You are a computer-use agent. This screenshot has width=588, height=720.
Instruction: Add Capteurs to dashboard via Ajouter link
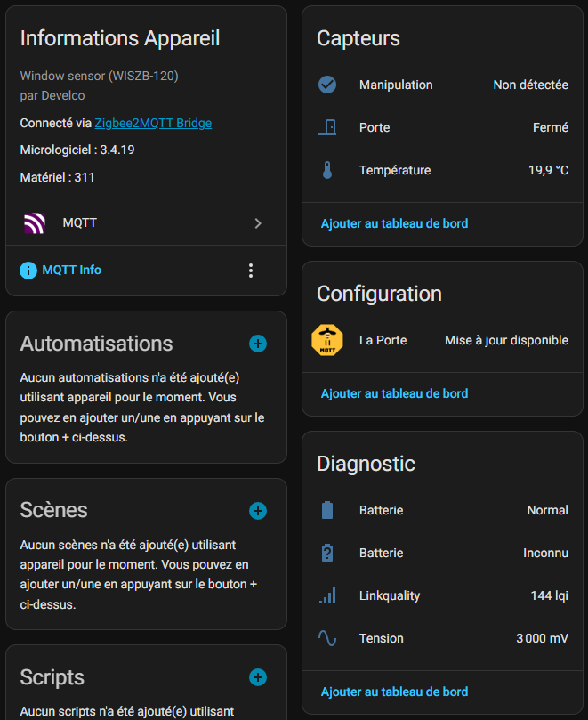click(x=394, y=223)
